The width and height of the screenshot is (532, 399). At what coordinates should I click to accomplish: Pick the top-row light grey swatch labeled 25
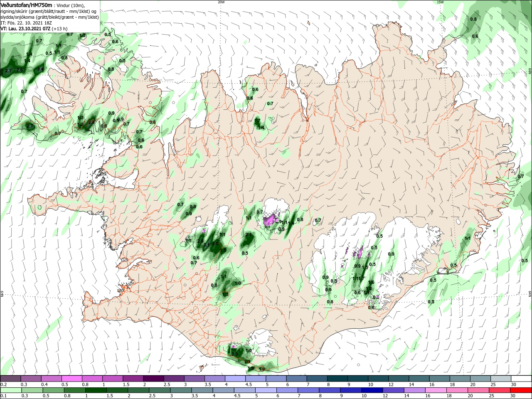tap(500, 379)
